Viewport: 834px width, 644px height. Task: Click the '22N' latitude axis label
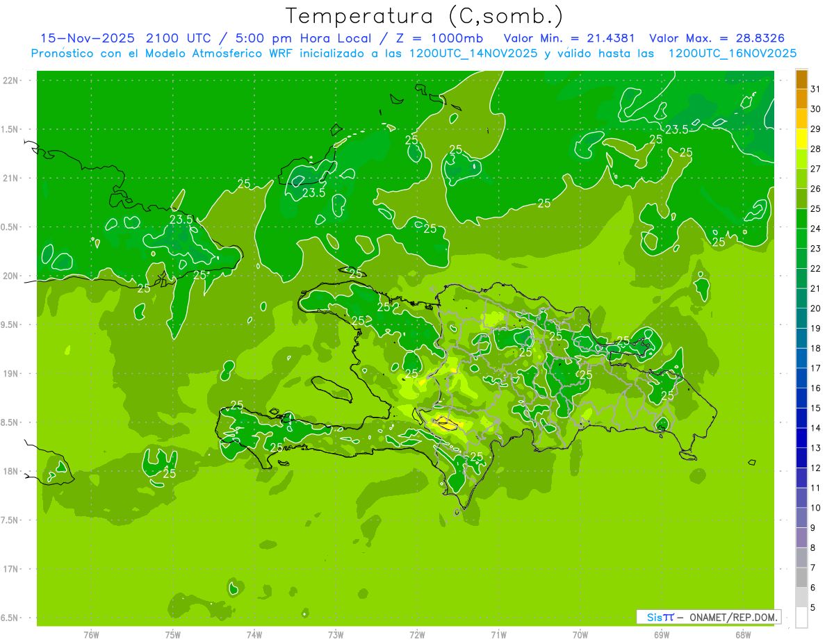click(x=12, y=81)
